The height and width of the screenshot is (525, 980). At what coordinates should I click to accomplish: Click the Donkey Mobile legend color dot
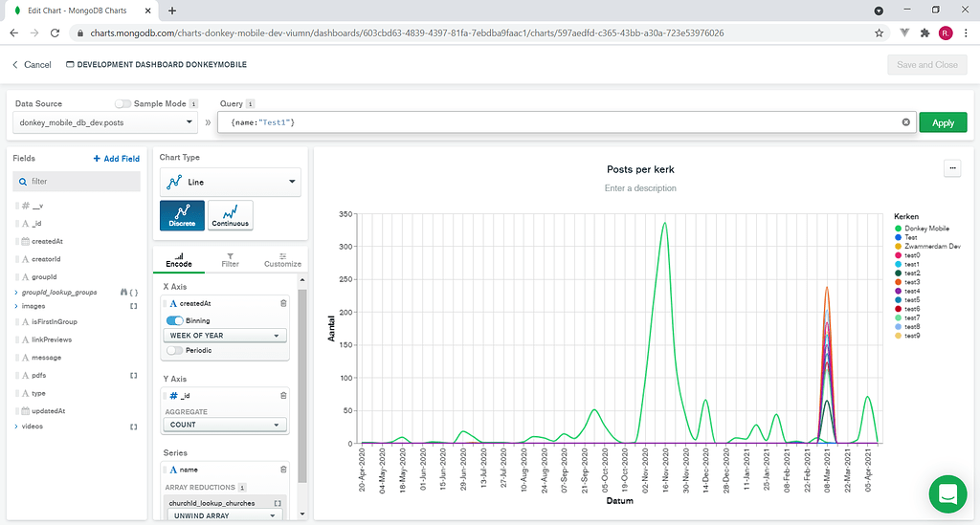898,229
